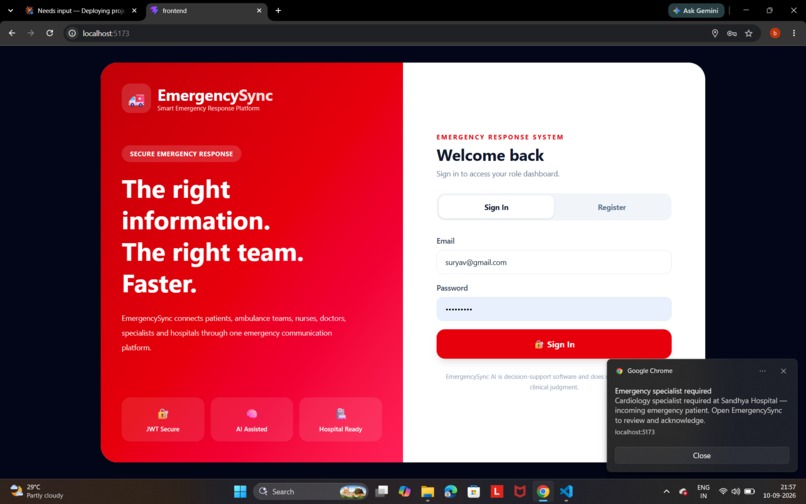Image resolution: width=806 pixels, height=504 pixels.
Task: Open the volume speaker tray icon
Action: [x=736, y=492]
